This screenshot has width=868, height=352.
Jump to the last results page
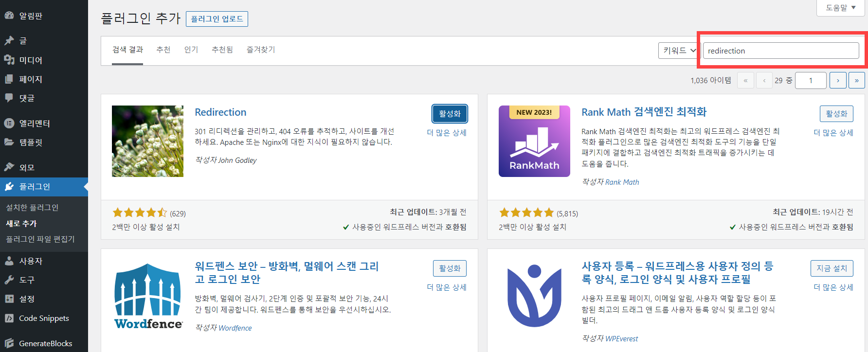point(856,80)
